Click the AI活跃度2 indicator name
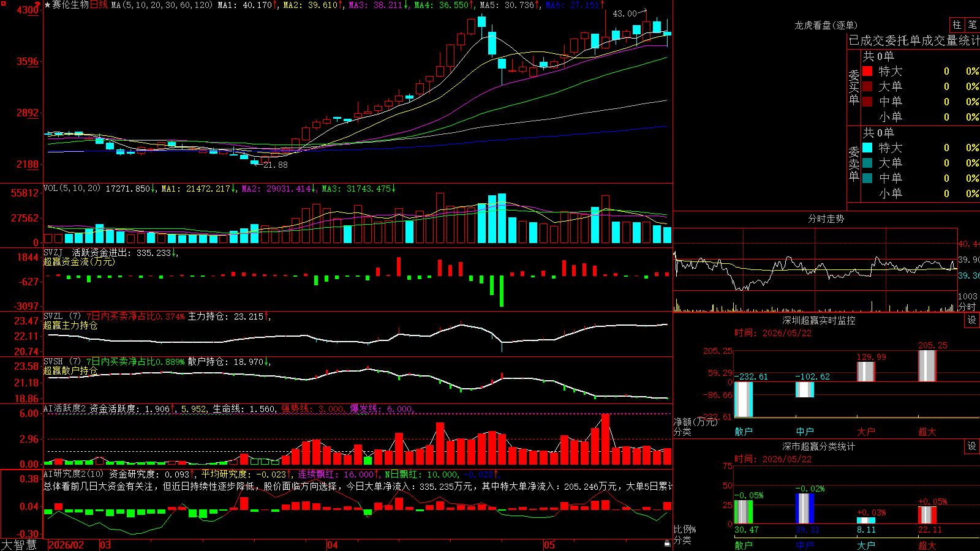Image resolution: width=980 pixels, height=551 pixels. click(65, 408)
